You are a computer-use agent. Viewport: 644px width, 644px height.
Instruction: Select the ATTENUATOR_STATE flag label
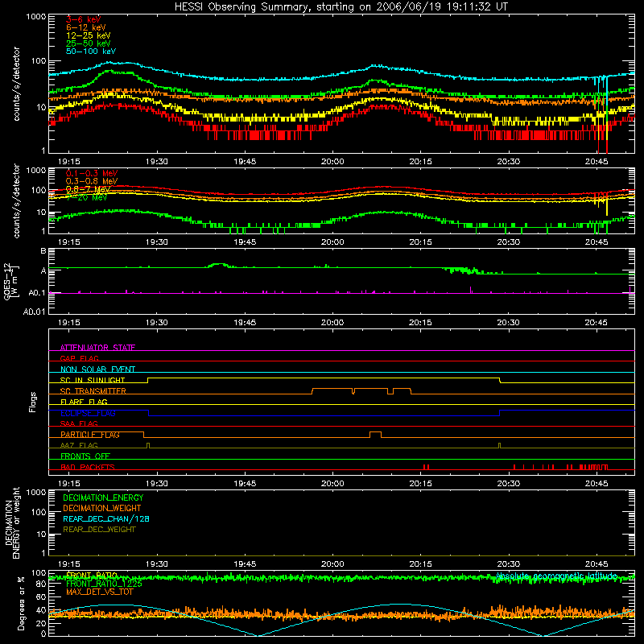pyautogui.click(x=97, y=348)
